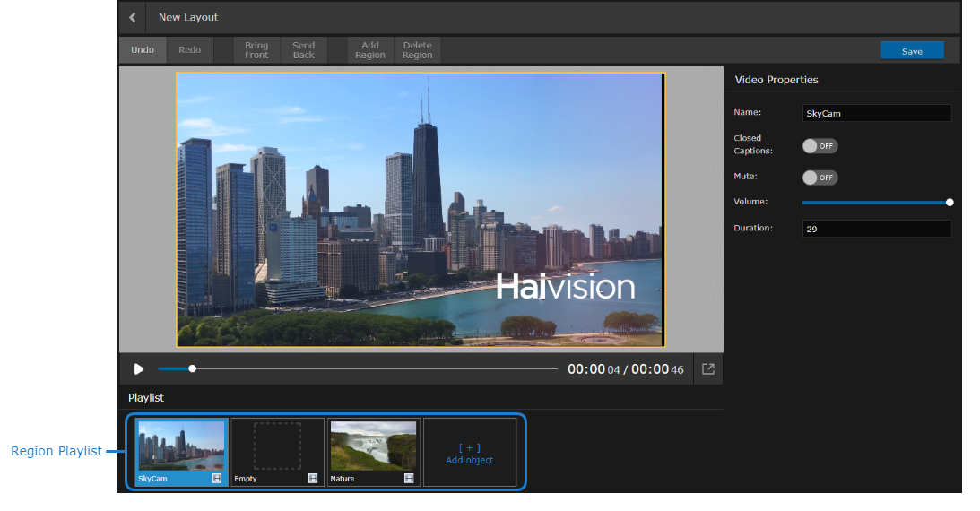
Task: Click the video playback progress bar
Action: tap(359, 368)
